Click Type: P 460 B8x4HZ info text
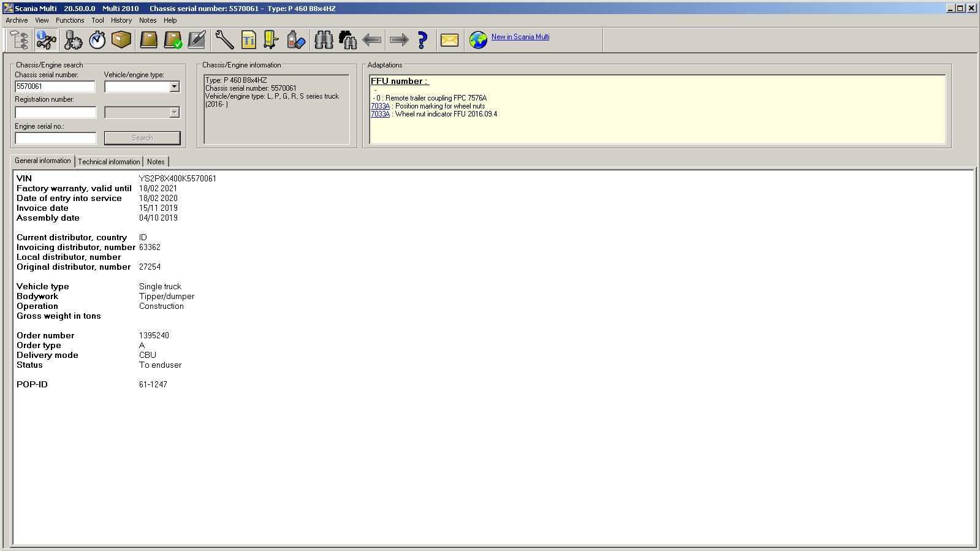980x551 pixels. pyautogui.click(x=236, y=80)
